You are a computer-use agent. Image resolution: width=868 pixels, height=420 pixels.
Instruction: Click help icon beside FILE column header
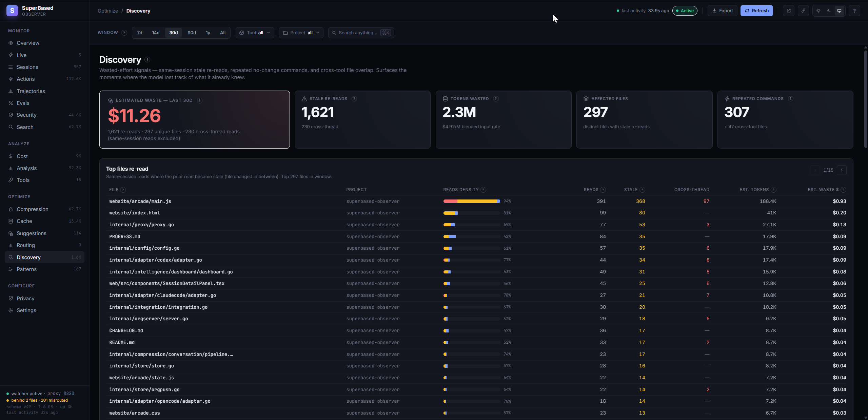(x=123, y=190)
